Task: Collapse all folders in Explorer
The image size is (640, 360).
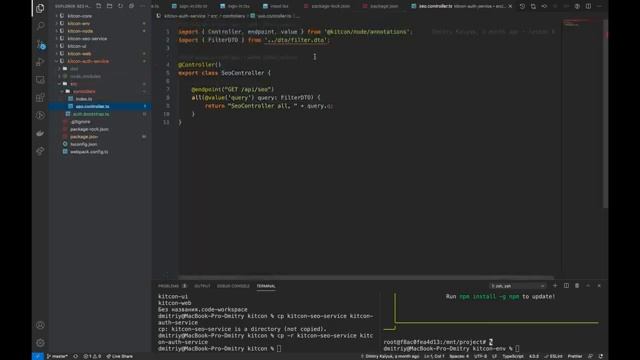Action: (131, 6)
